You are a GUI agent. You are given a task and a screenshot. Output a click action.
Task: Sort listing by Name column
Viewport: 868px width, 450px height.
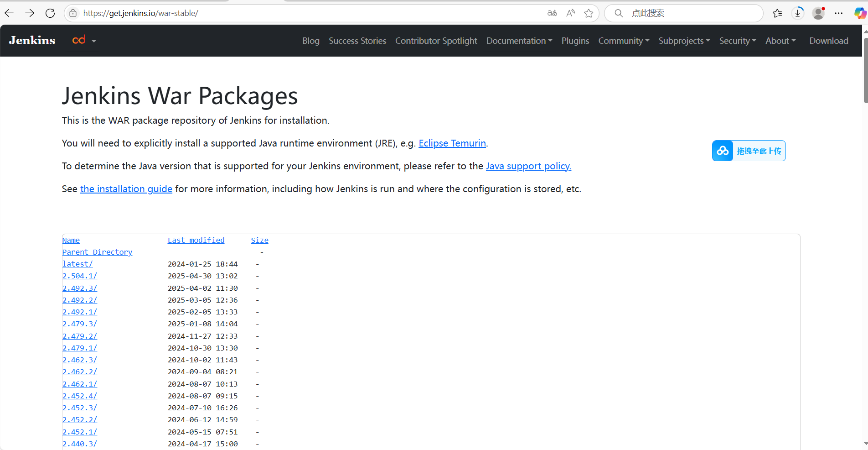click(71, 240)
